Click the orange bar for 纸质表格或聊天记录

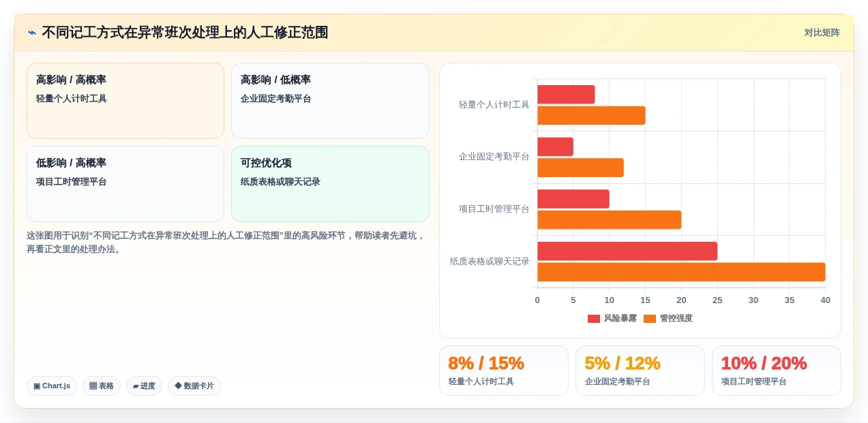681,272
